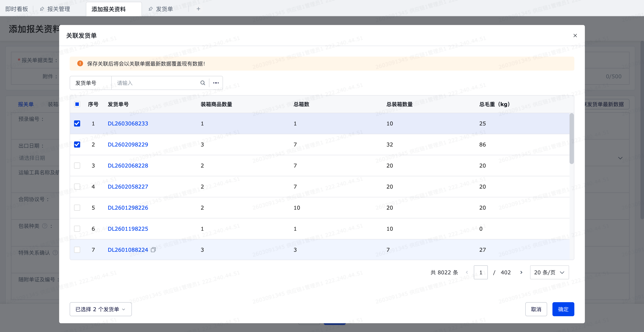Expand the 已选择 2 个发货单 dropdown

(101, 309)
